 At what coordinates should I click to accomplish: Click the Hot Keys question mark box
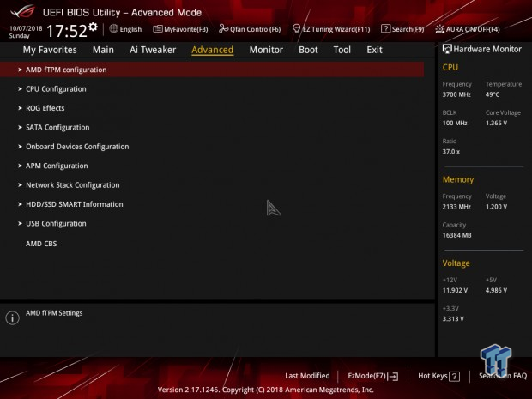click(x=454, y=377)
